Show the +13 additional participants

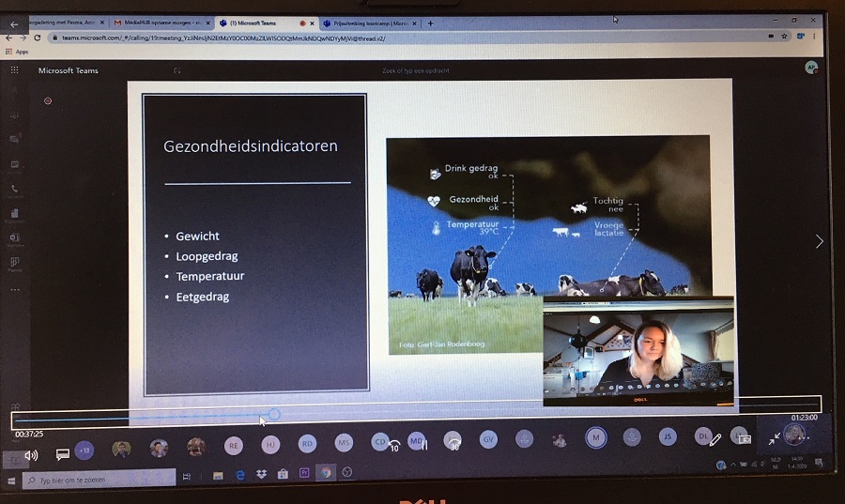[x=84, y=450]
